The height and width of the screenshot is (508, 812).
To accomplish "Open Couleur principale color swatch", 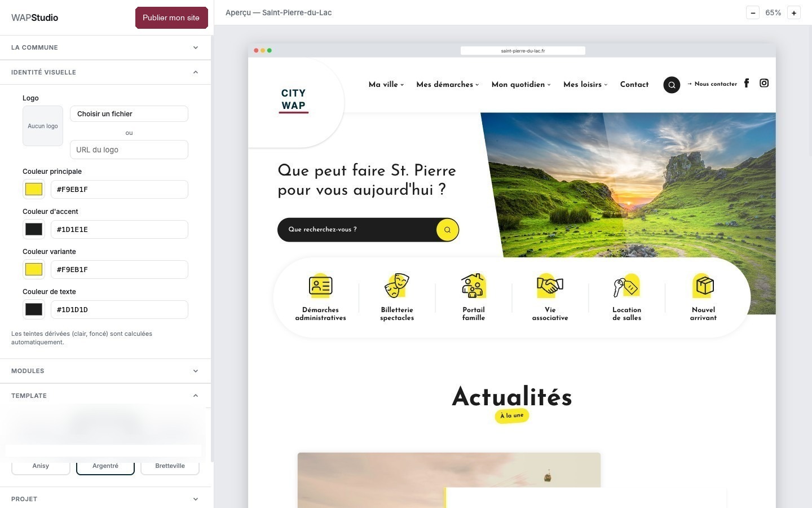I will tap(34, 189).
